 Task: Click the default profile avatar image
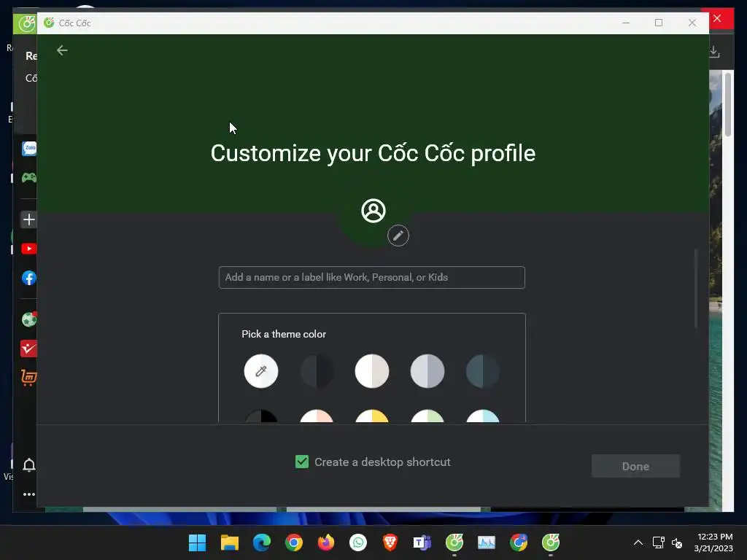373,211
